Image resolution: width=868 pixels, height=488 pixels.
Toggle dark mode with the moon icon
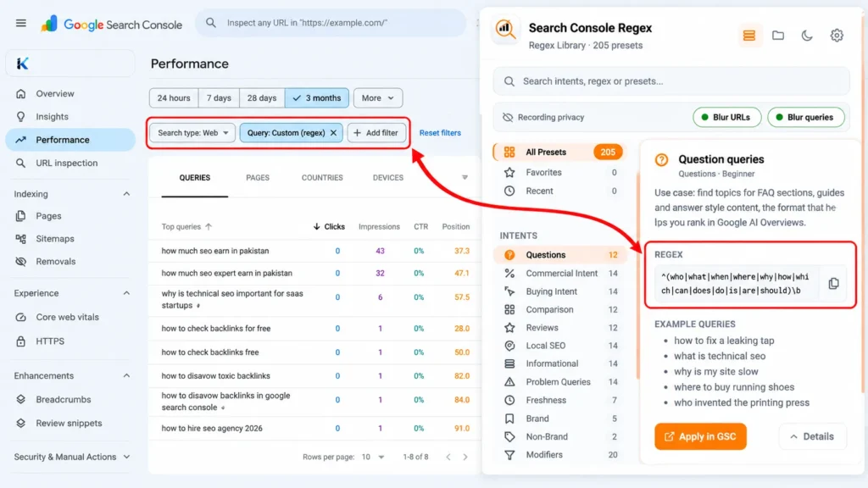(x=807, y=36)
